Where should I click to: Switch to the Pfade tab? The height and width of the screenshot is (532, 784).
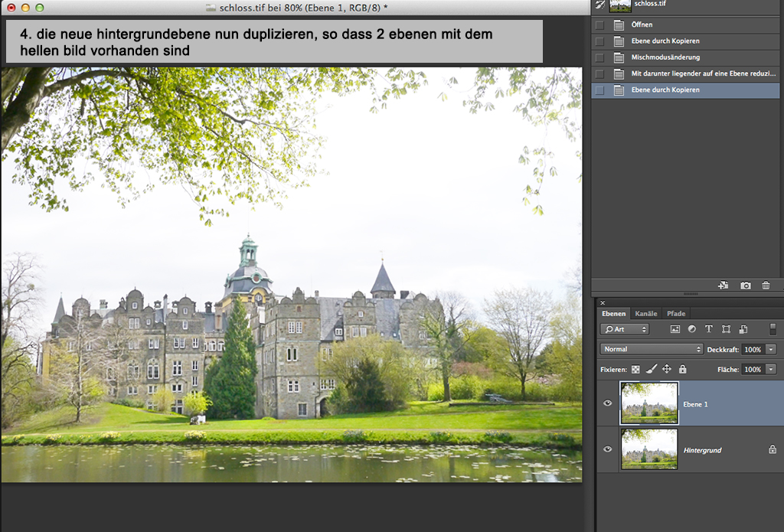675,313
